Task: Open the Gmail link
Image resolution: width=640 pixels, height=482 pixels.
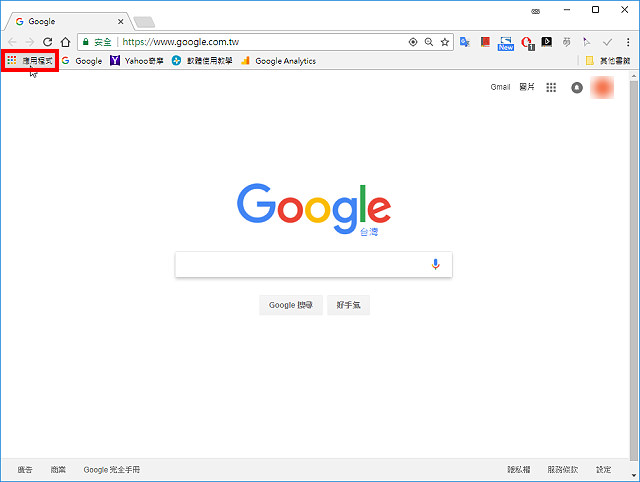Action: 500,87
